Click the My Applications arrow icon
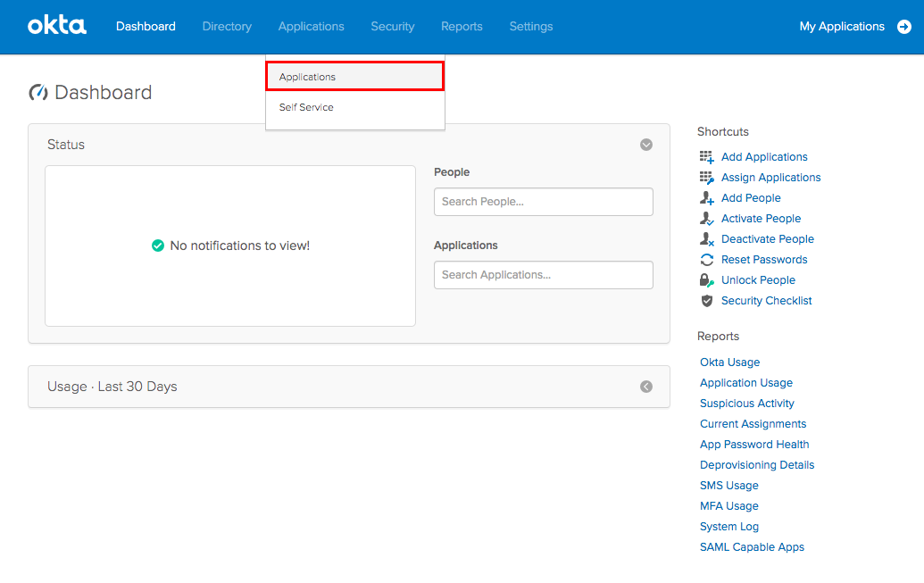Screen dimensions: 924x583 click(903, 27)
